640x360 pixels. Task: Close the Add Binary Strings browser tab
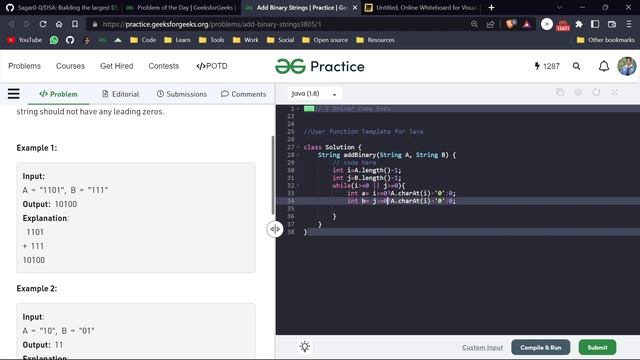click(355, 7)
